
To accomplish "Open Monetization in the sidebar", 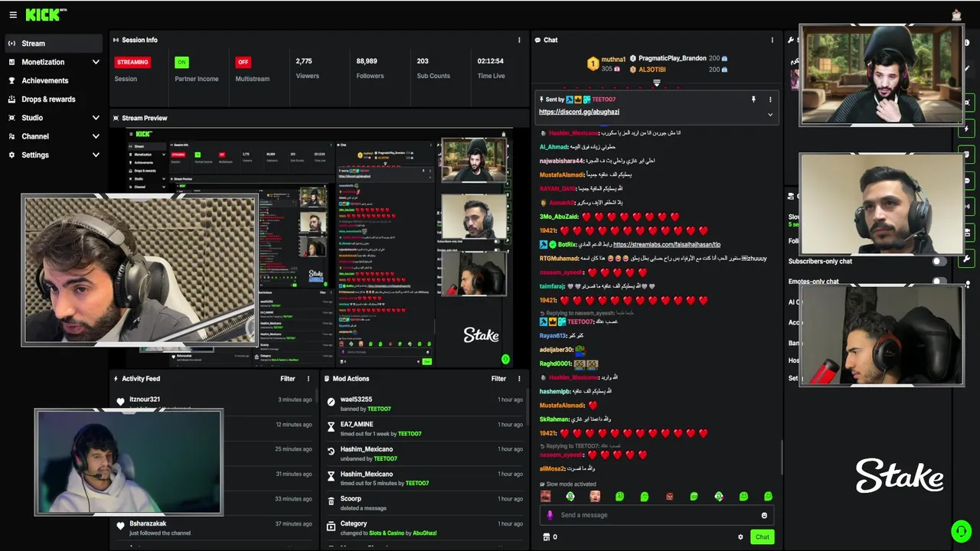I will (53, 62).
